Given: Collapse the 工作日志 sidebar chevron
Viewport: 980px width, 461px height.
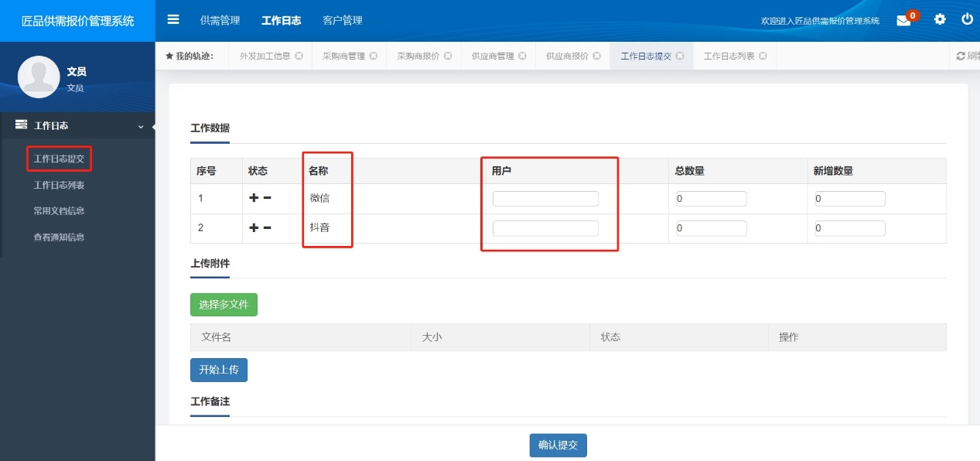Looking at the screenshot, I should (x=140, y=126).
